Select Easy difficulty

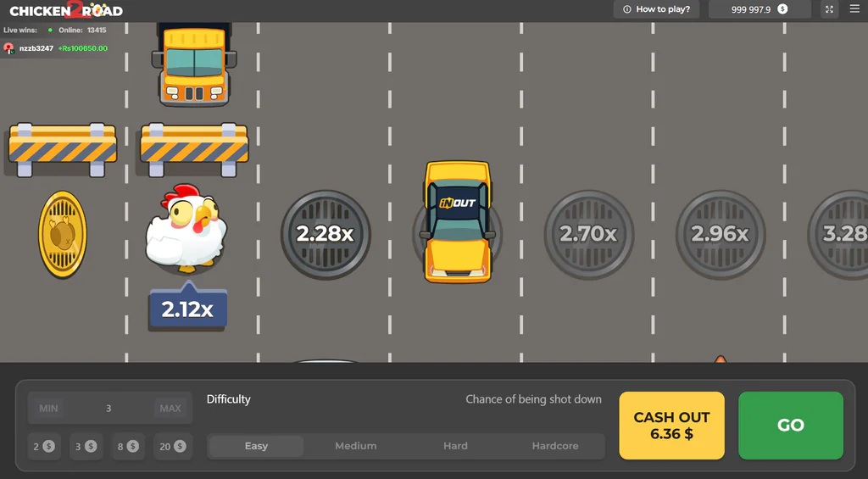pyautogui.click(x=256, y=446)
